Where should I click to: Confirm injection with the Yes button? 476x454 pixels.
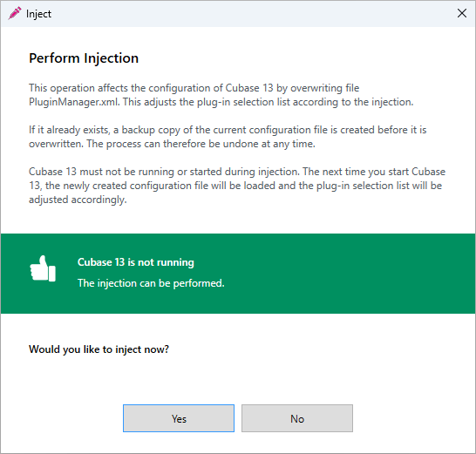click(x=179, y=418)
